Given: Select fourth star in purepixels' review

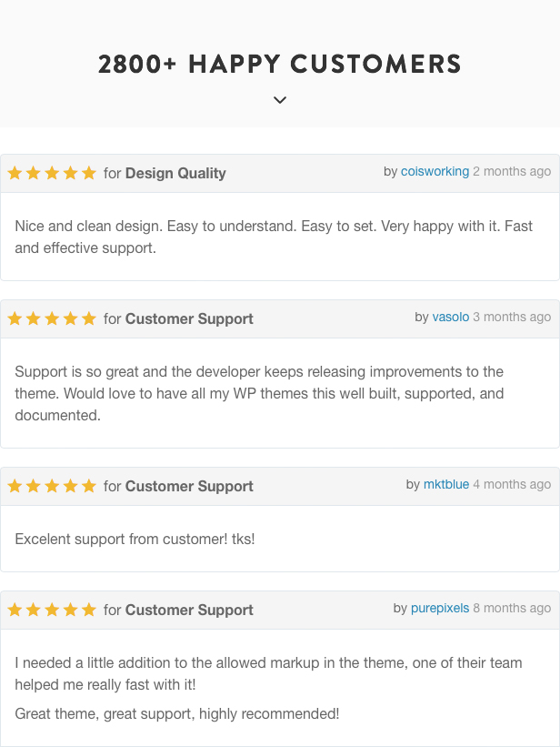Looking at the screenshot, I should point(71,610).
